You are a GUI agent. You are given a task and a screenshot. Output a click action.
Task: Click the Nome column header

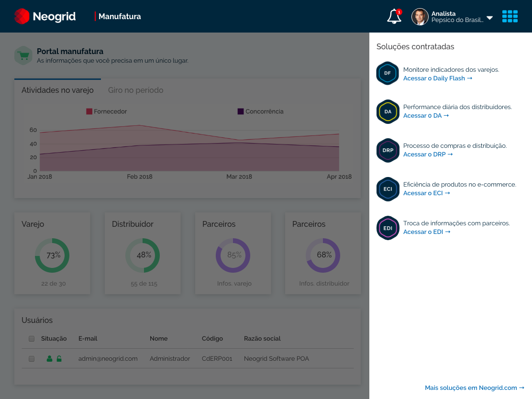pos(159,339)
